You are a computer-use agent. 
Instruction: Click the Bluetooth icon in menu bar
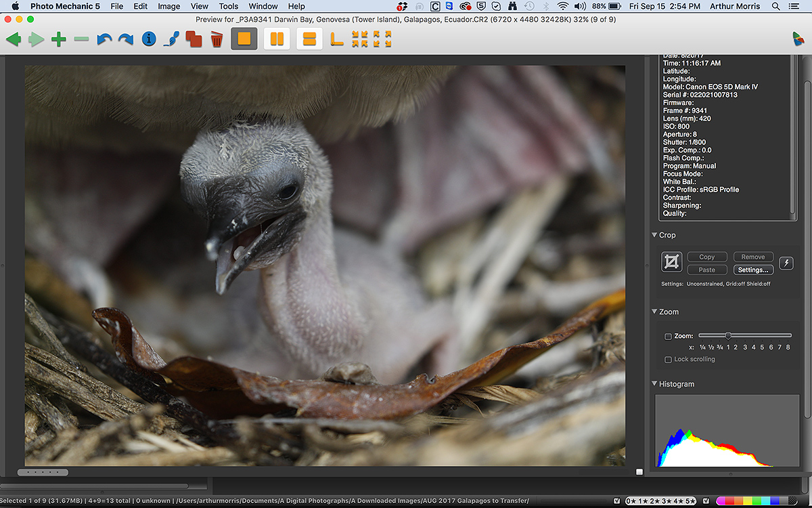[x=547, y=6]
